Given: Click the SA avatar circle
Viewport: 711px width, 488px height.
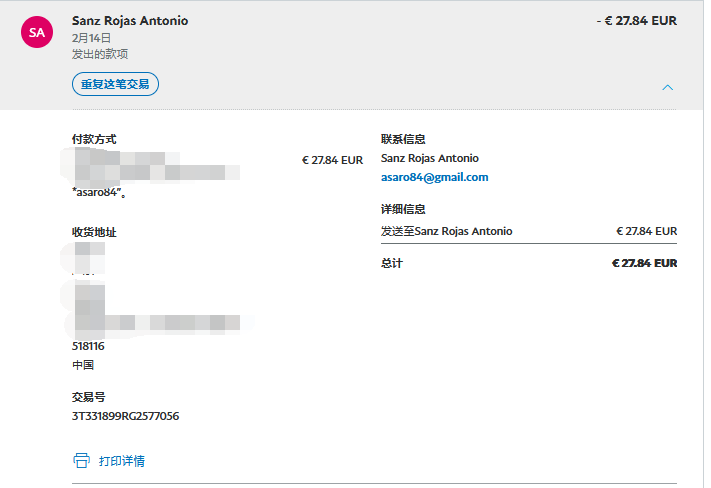Looking at the screenshot, I should pos(37,33).
